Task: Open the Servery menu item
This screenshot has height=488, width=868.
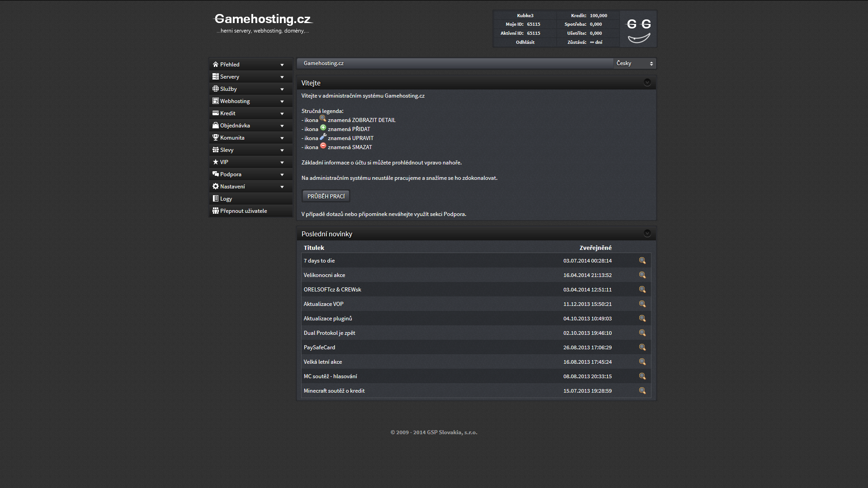Action: (250, 76)
